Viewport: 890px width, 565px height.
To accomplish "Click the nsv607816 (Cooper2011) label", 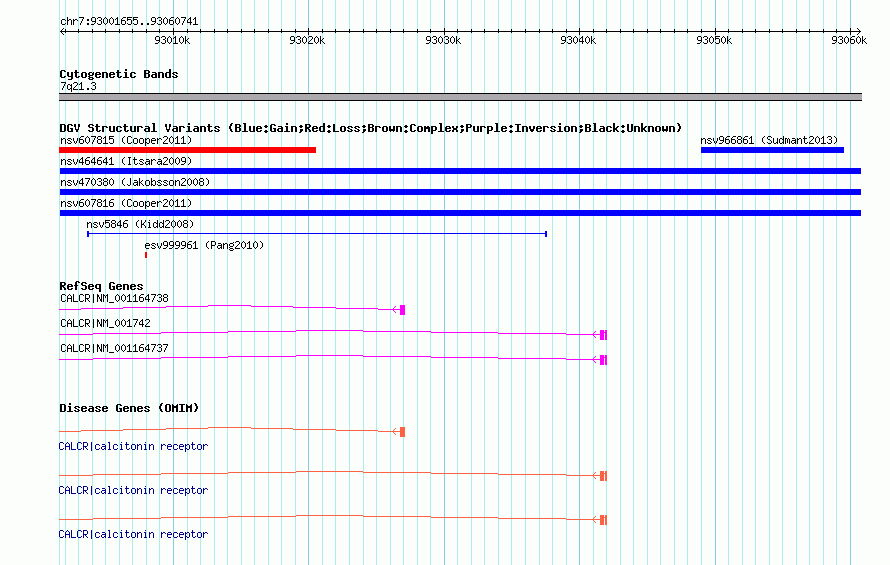I will (126, 203).
